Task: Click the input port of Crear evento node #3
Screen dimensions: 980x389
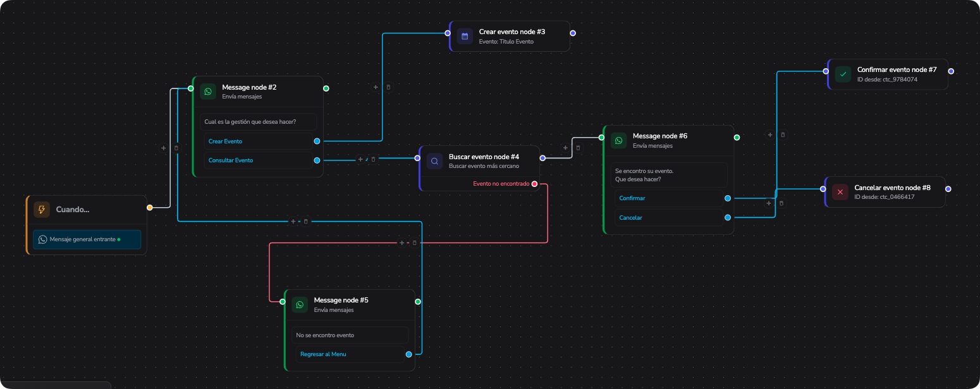Action: (x=448, y=33)
